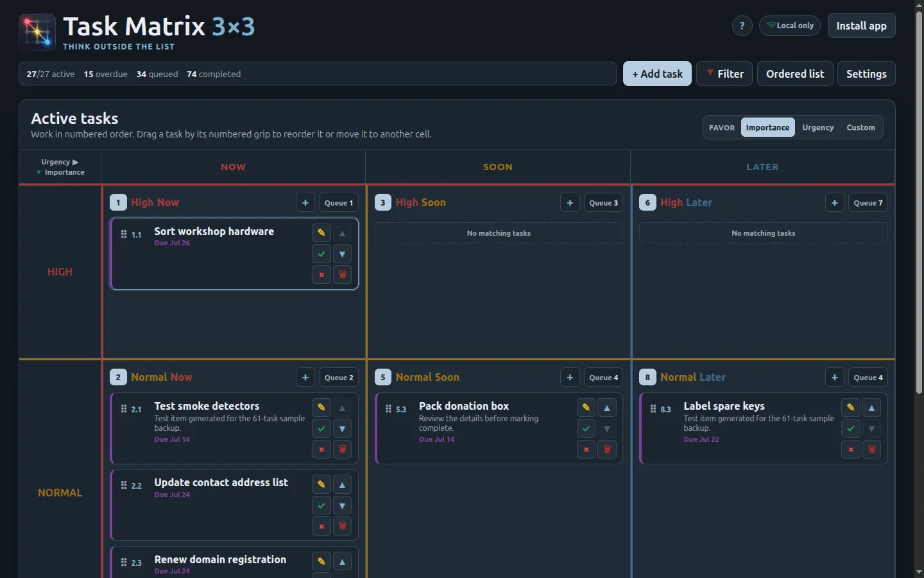Image resolution: width=924 pixels, height=578 pixels.
Task: Edit the Label spare keys task
Action: (850, 408)
